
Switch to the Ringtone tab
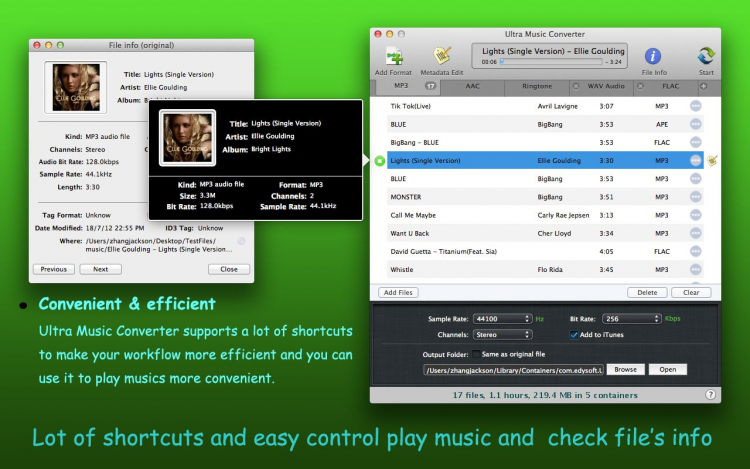pyautogui.click(x=537, y=87)
